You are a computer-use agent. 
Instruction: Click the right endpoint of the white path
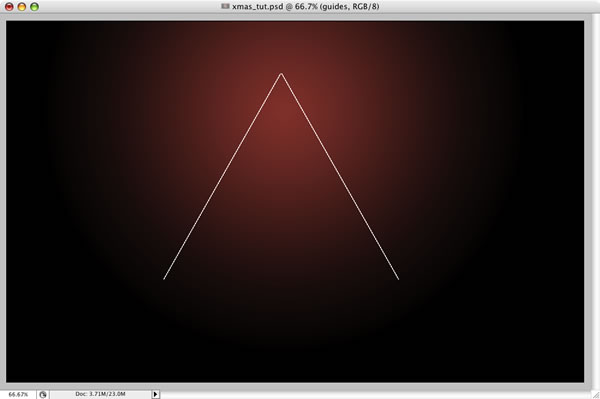398,279
